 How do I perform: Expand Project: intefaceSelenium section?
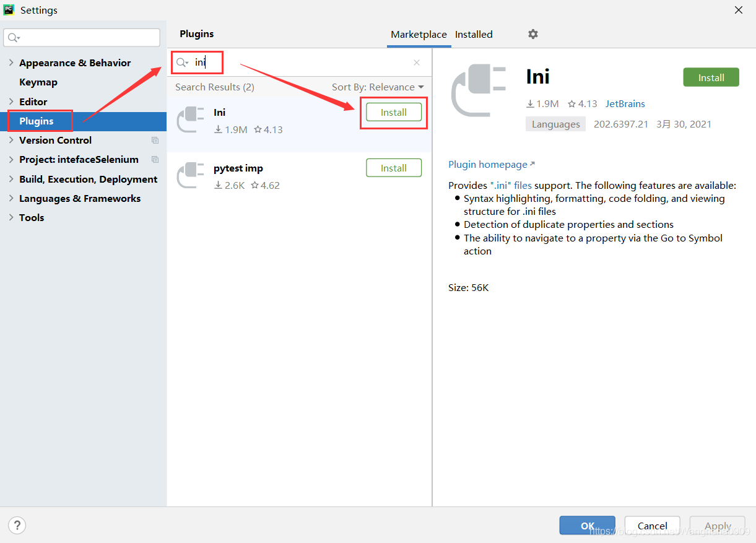(x=11, y=159)
